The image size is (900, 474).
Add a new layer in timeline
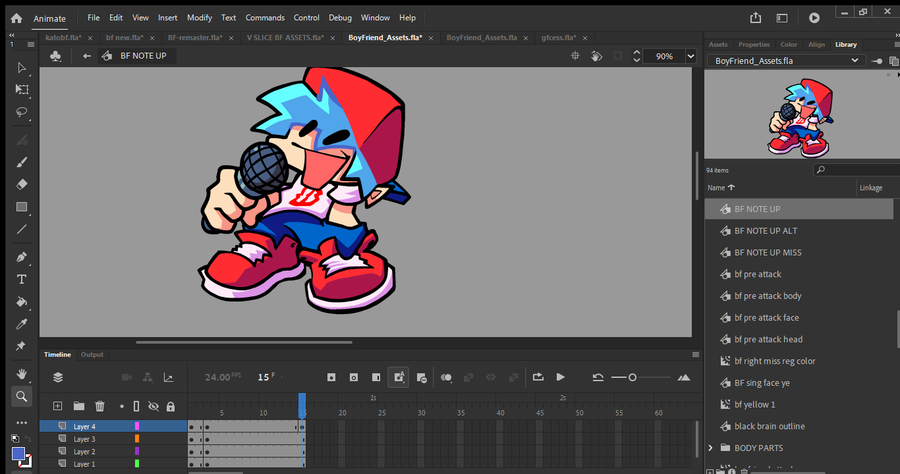point(57,406)
